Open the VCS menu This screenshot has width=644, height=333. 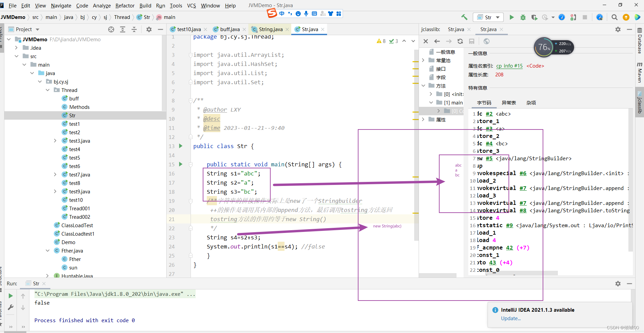point(192,6)
